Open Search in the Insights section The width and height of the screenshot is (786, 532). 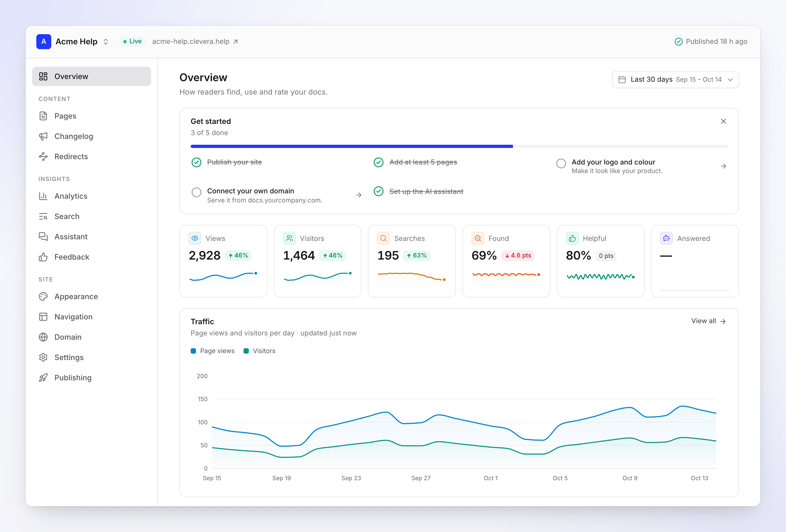click(92, 217)
